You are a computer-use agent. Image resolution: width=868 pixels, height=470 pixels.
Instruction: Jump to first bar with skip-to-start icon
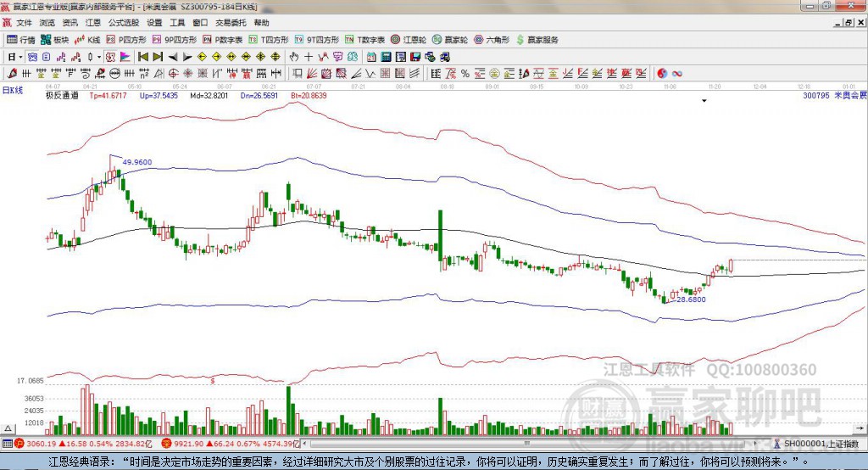pyautogui.click(x=143, y=57)
